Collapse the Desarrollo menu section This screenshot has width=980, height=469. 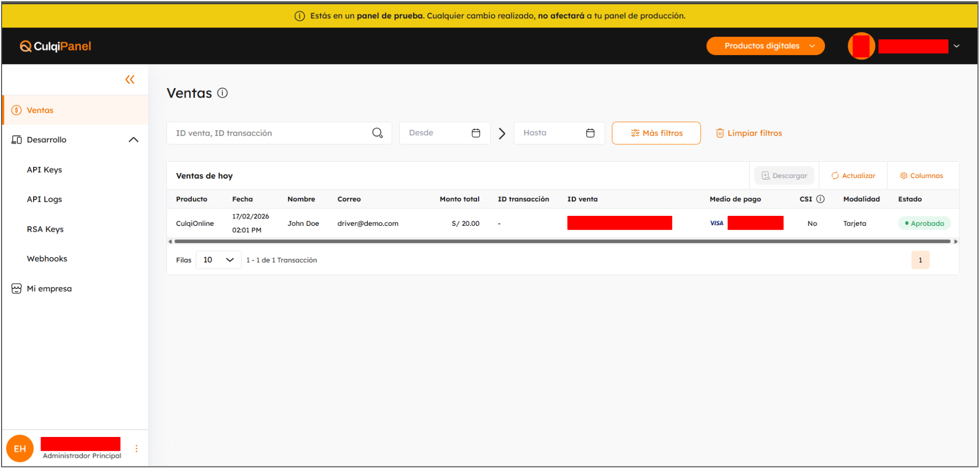(133, 140)
